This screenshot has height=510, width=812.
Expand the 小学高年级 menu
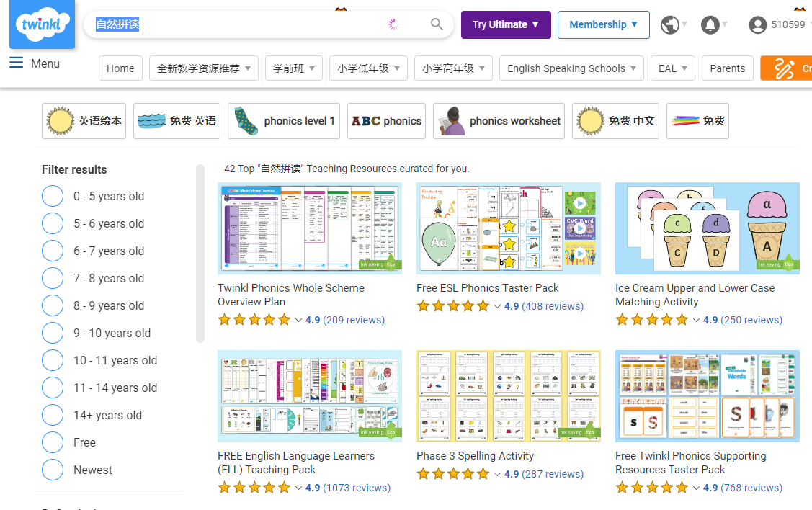pos(453,68)
